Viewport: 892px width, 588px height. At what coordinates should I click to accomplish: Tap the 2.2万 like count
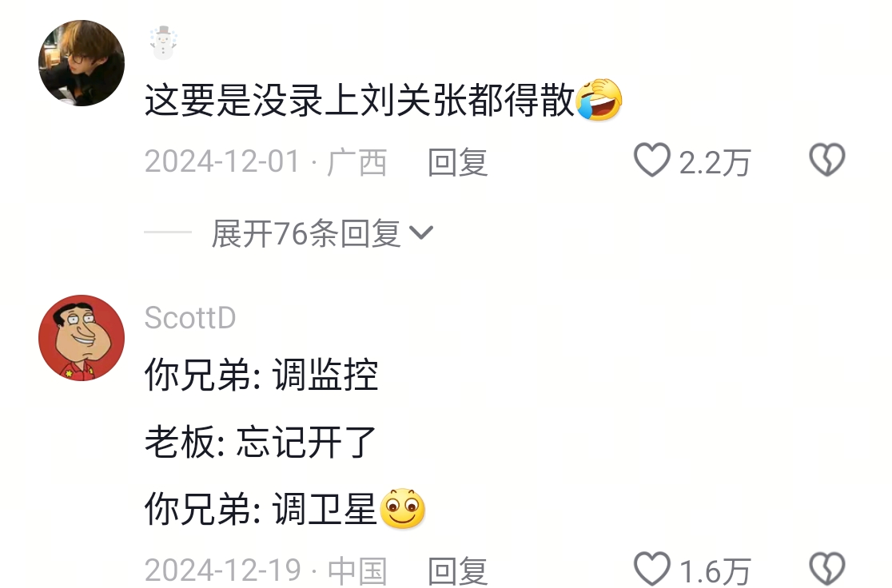coord(715,163)
